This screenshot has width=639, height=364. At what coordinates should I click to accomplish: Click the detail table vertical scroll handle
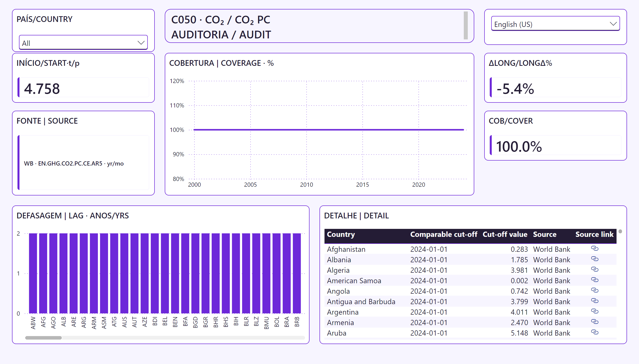click(620, 231)
